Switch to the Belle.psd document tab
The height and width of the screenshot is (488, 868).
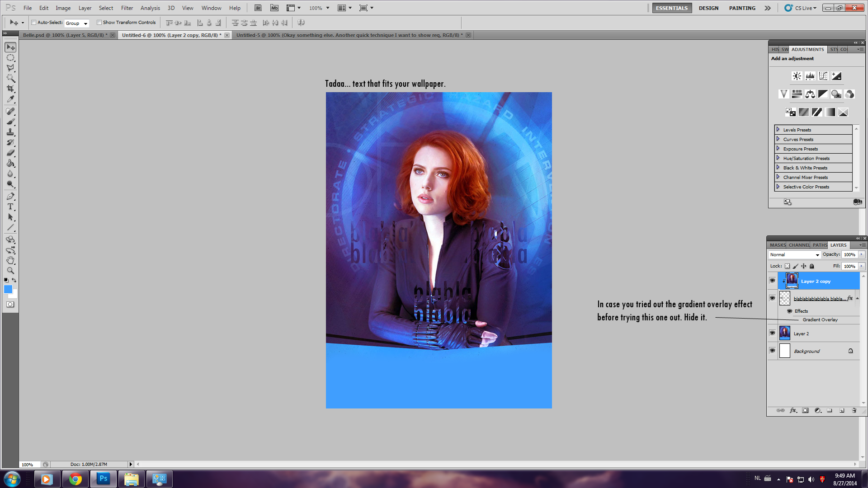click(x=65, y=35)
